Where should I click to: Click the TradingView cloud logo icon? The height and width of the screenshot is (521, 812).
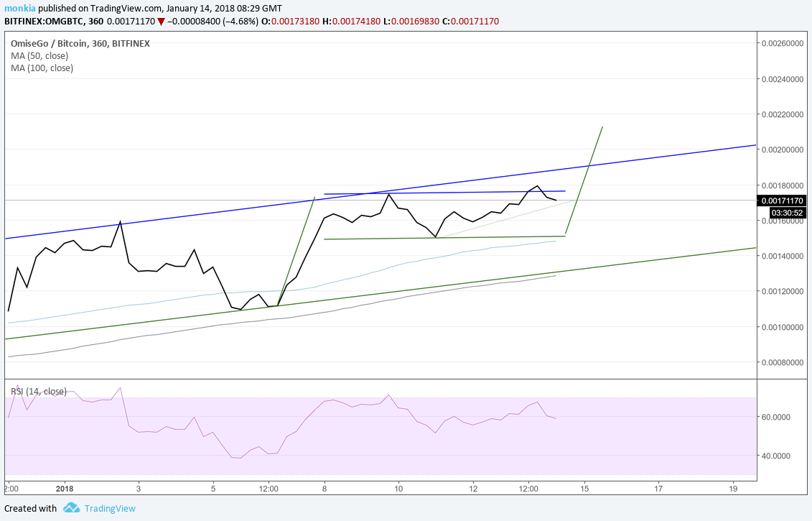[72, 508]
